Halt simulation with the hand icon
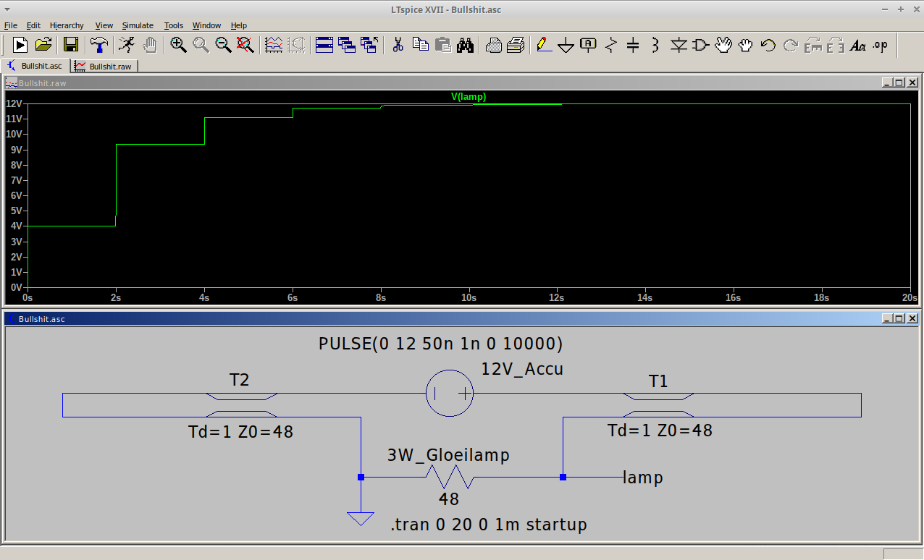Screen dimensions: 924x560 149,45
